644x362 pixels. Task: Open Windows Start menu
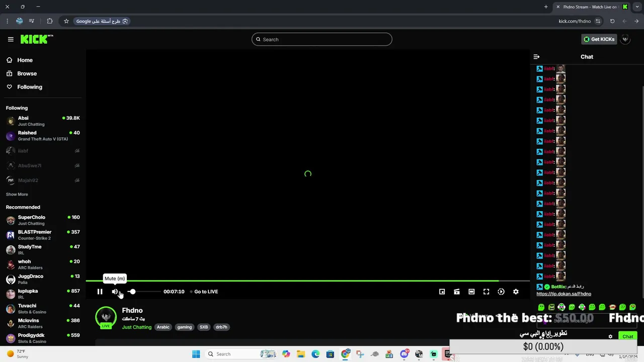[196, 354]
